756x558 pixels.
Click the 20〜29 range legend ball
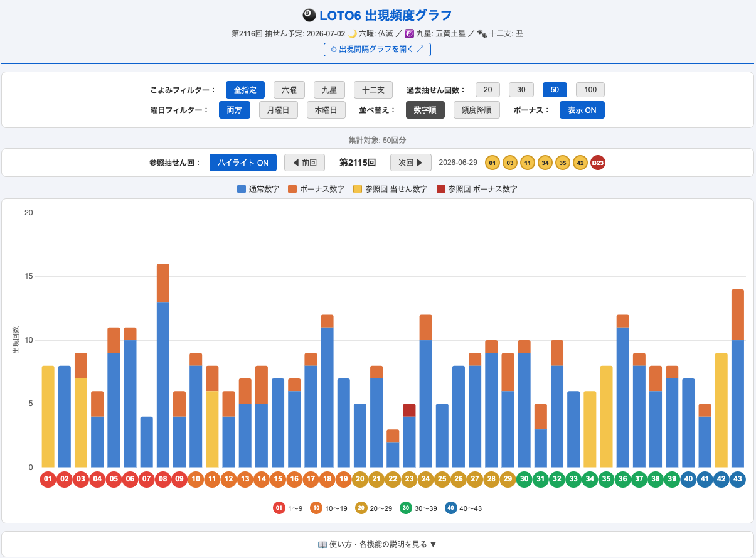coord(361,508)
